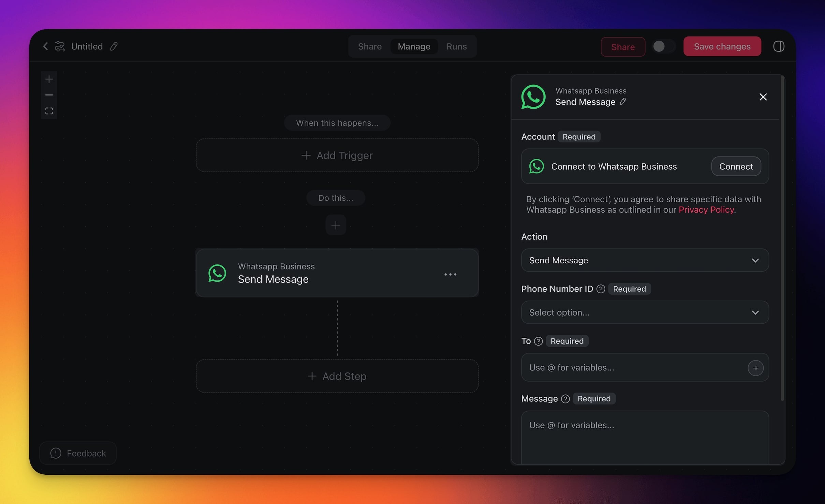Open the Send Message step options menu

pyautogui.click(x=450, y=274)
